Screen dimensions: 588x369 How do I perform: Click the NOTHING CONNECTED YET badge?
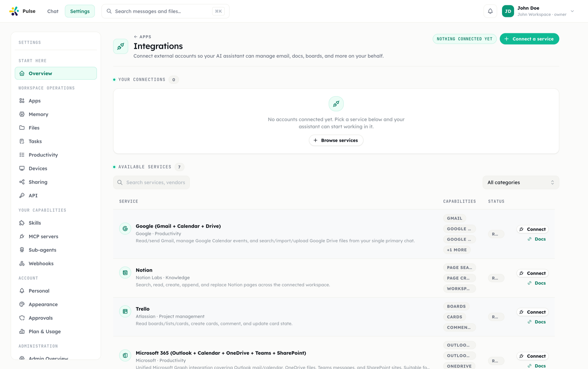coord(464,39)
